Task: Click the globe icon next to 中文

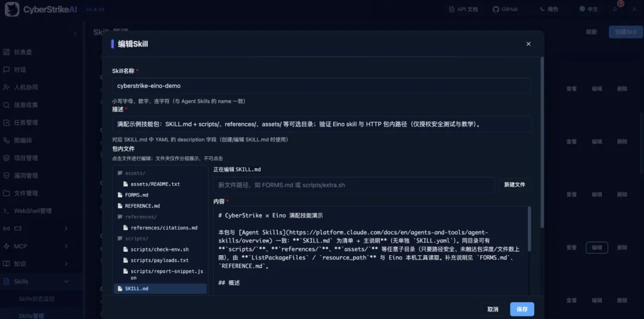Action: coord(582,9)
